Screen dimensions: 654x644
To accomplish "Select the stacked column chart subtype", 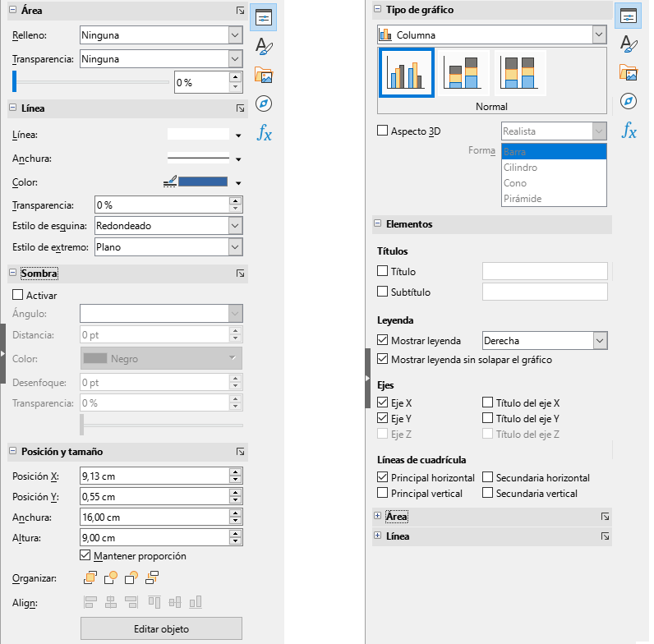I will click(462, 72).
